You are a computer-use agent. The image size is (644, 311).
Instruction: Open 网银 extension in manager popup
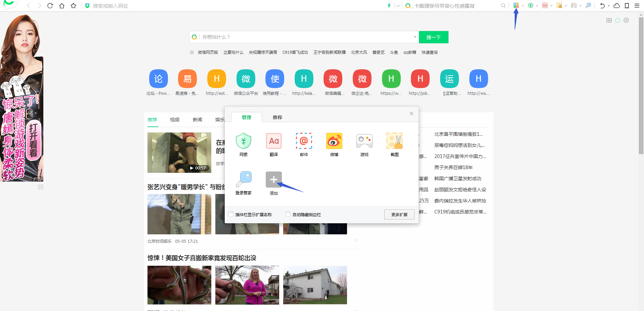point(244,145)
